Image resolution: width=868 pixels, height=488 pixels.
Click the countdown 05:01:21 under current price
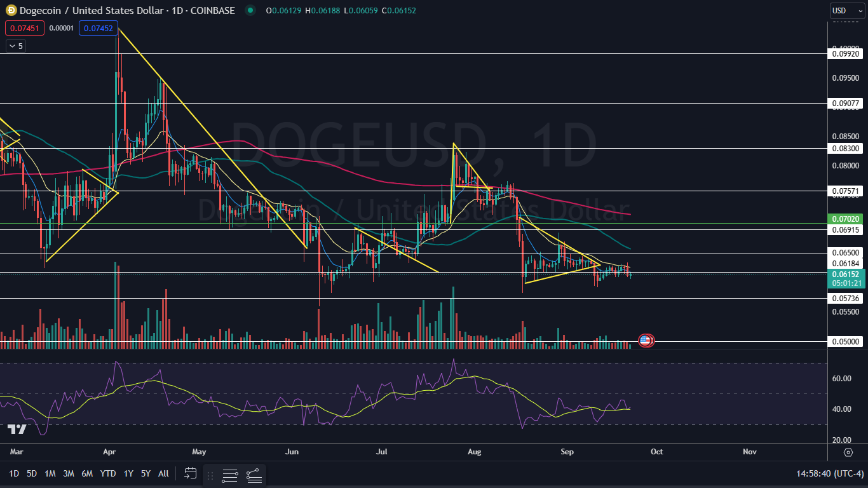pos(846,283)
